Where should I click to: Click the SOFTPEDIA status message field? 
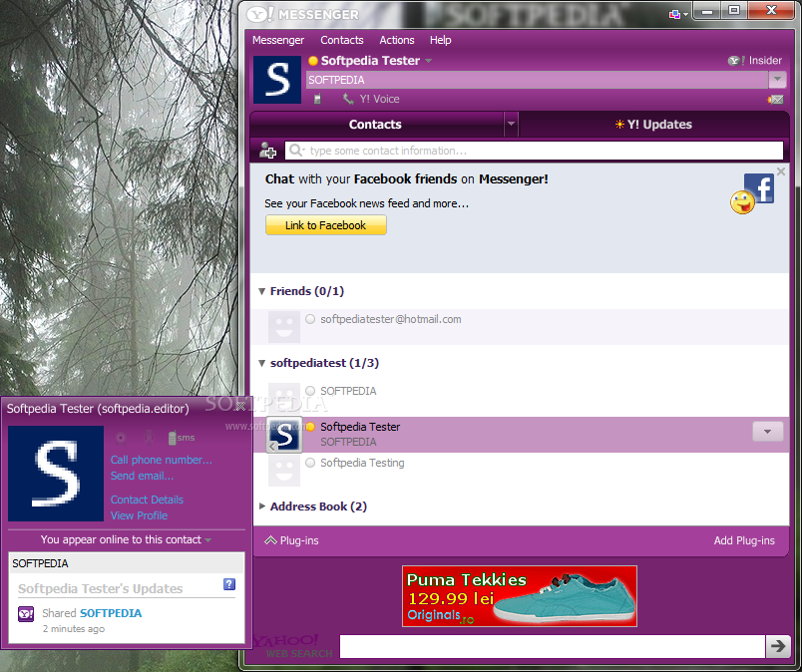(537, 80)
